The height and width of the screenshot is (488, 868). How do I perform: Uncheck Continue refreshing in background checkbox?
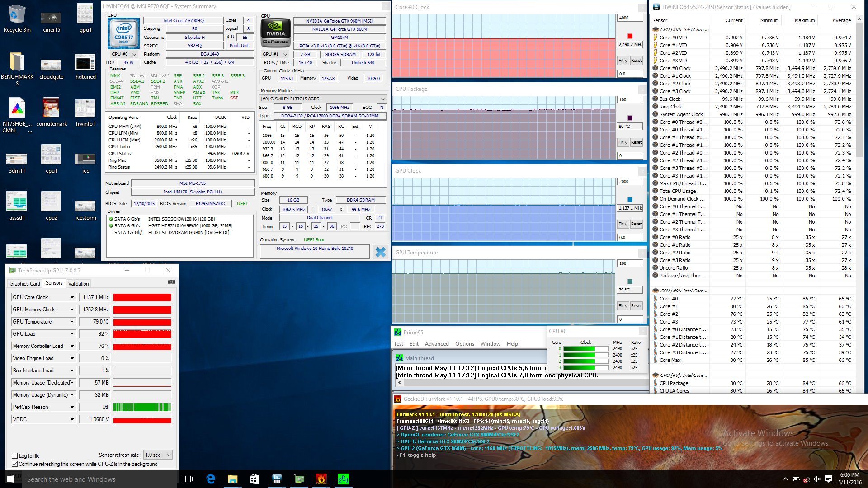15,464
